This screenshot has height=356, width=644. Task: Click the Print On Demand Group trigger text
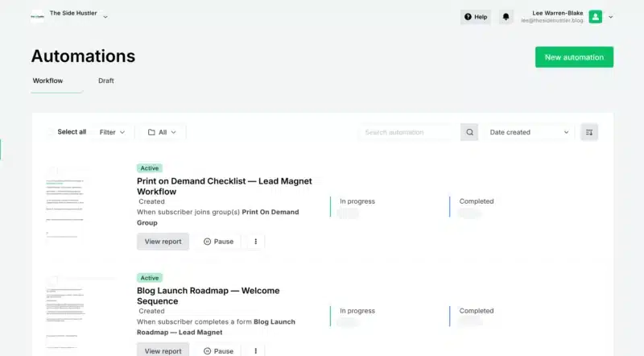point(217,217)
